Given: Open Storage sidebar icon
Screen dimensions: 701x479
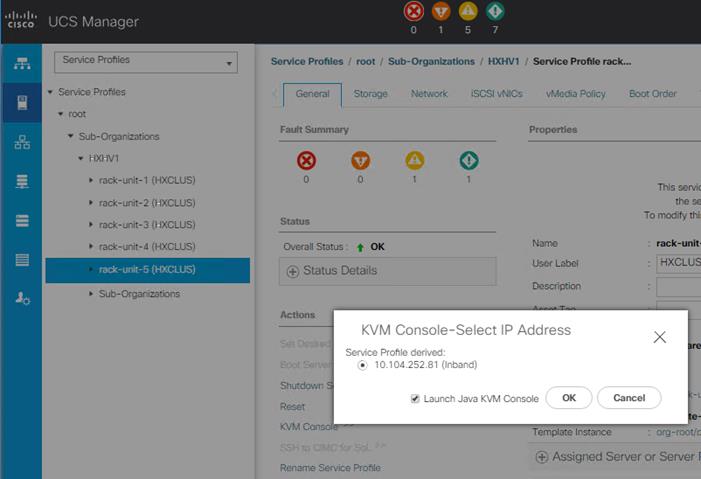Looking at the screenshot, I should point(22,259).
